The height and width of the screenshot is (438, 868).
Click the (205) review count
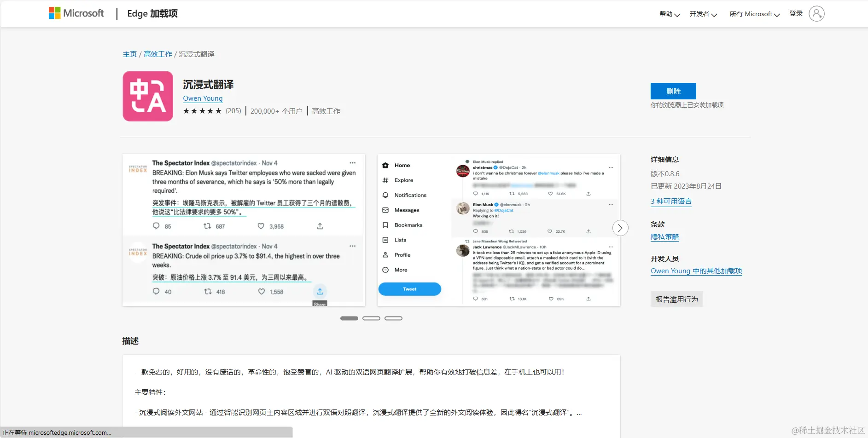point(233,111)
